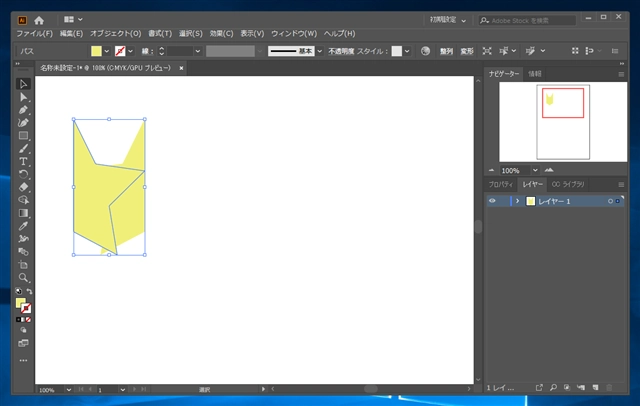Open status bar zoom dropdown

(69, 390)
